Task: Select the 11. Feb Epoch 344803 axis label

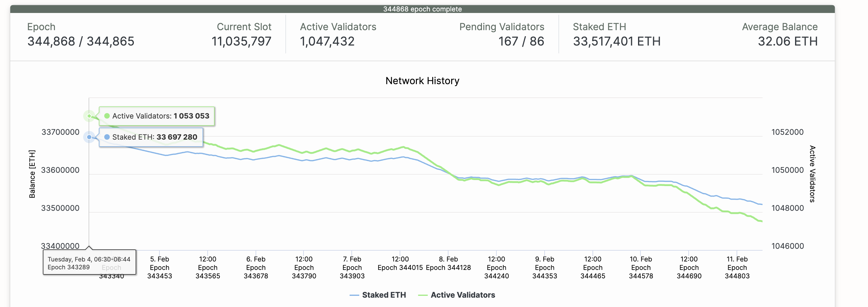Action: [737, 267]
